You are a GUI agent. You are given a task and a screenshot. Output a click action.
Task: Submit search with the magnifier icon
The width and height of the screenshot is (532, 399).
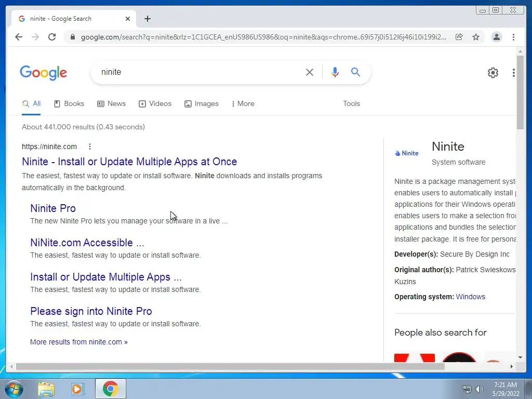(x=355, y=72)
